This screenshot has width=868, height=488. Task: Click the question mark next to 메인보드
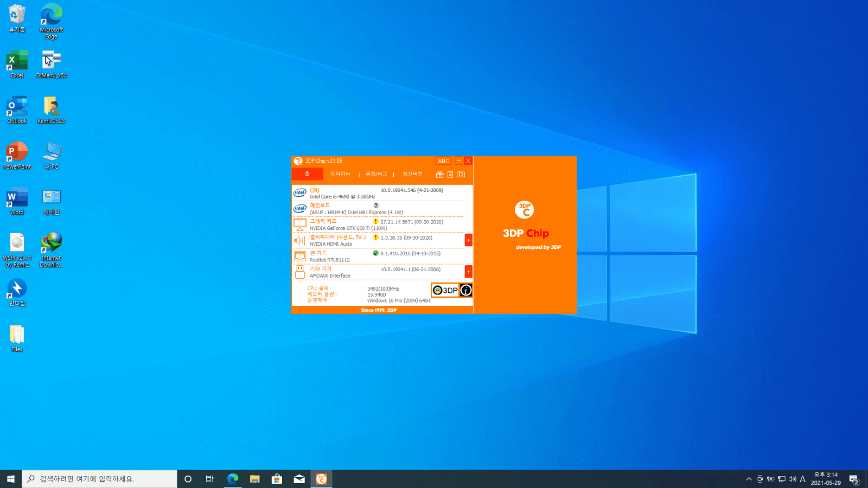pyautogui.click(x=376, y=206)
